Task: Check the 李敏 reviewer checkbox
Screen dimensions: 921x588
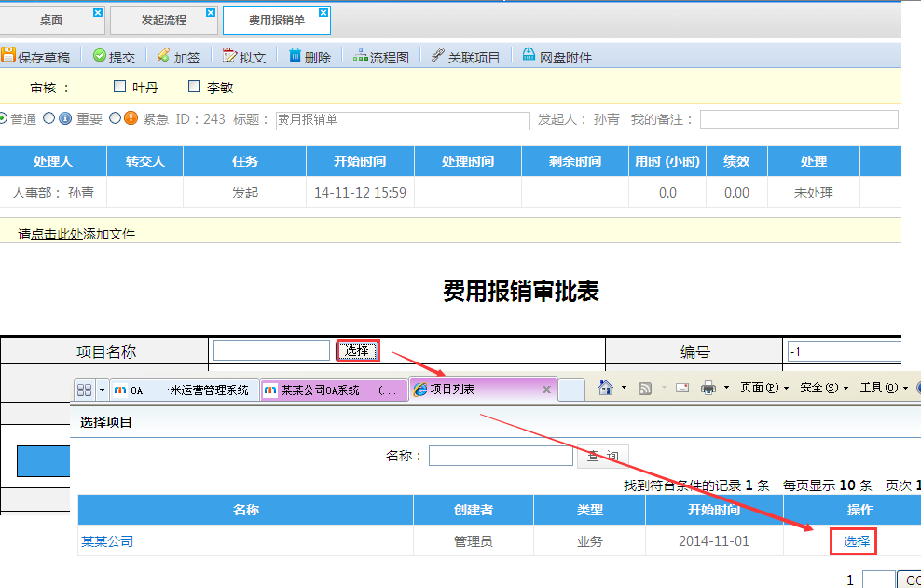Action: [x=194, y=87]
